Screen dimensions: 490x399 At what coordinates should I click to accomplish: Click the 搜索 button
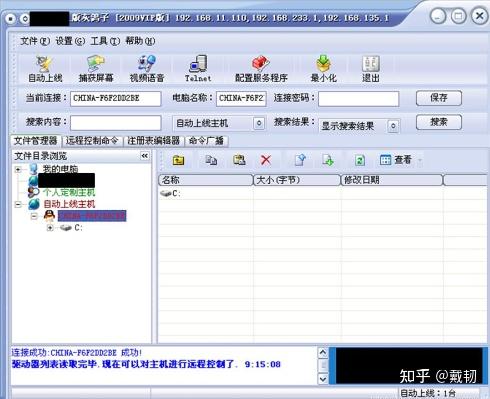click(x=439, y=122)
